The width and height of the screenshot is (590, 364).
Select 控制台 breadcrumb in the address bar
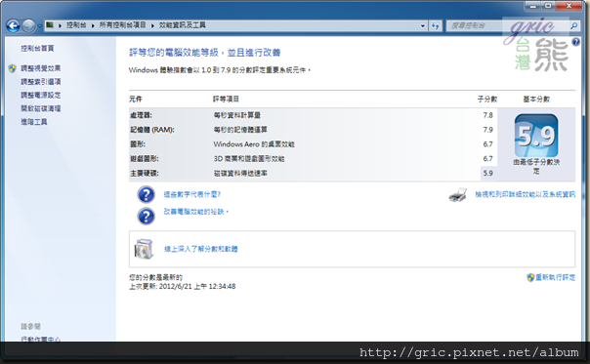[76, 25]
